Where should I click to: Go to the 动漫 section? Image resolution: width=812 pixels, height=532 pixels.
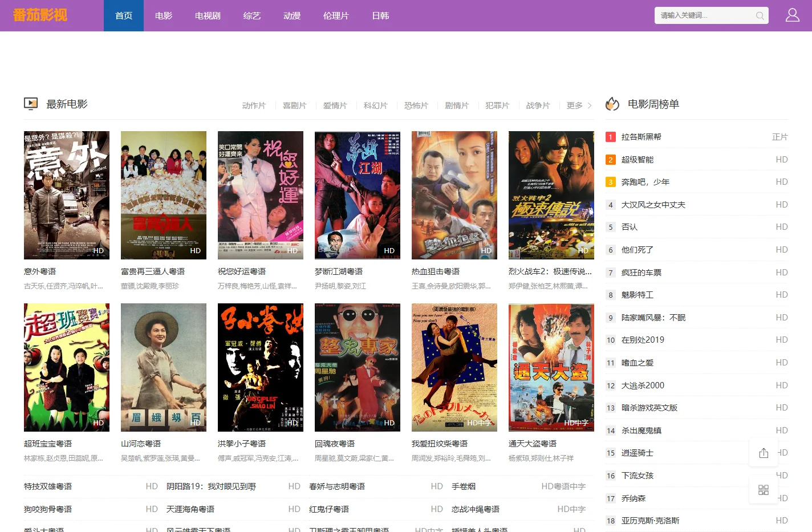[292, 15]
